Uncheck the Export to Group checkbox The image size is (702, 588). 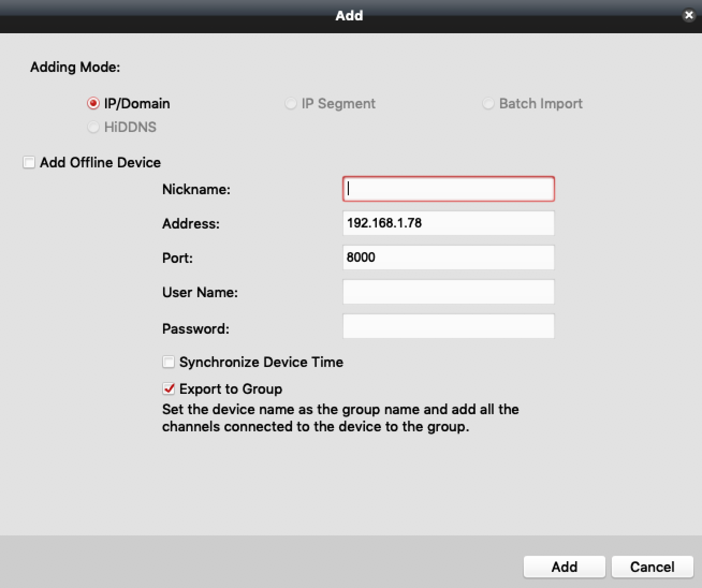[169, 389]
